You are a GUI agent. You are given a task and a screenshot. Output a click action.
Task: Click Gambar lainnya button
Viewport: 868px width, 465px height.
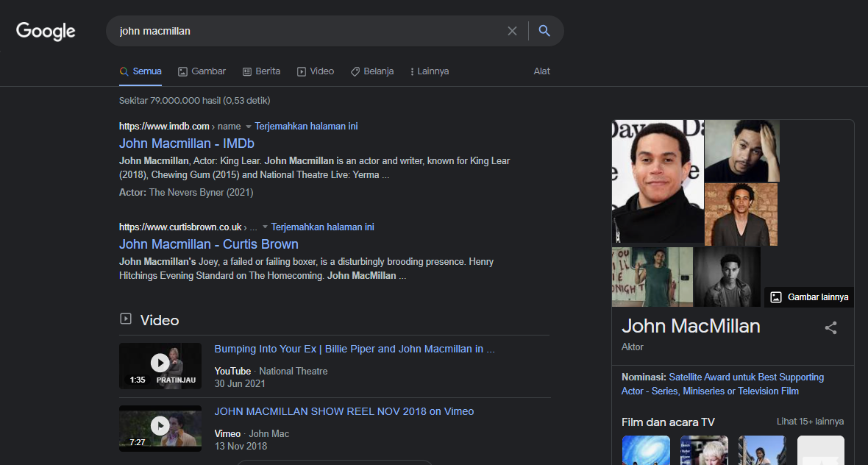tap(809, 297)
